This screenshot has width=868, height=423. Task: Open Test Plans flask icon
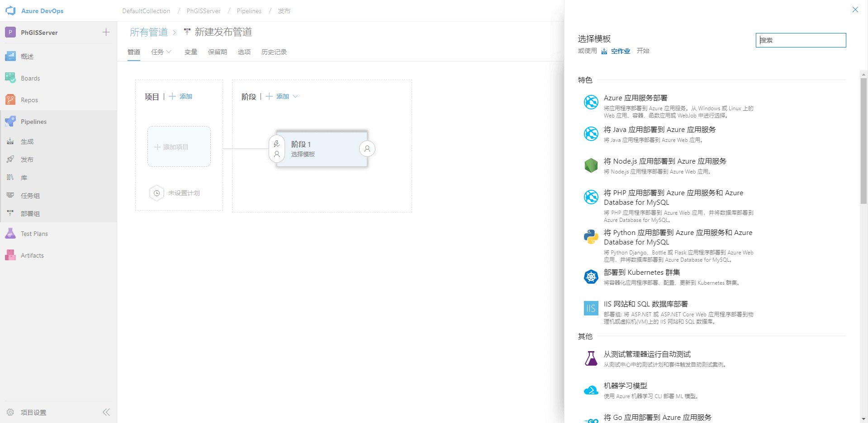(x=10, y=233)
